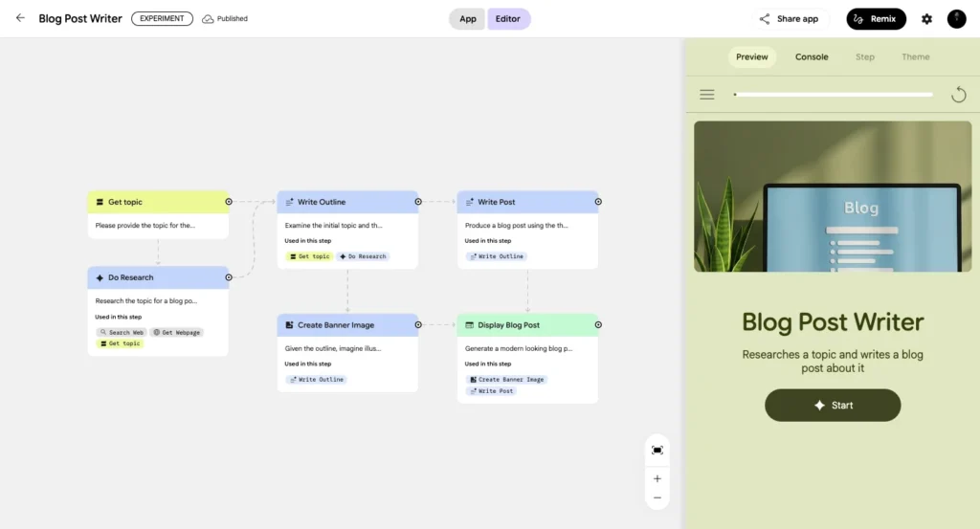This screenshot has width=980, height=529.
Task: Open the Step tab
Action: pyautogui.click(x=865, y=56)
